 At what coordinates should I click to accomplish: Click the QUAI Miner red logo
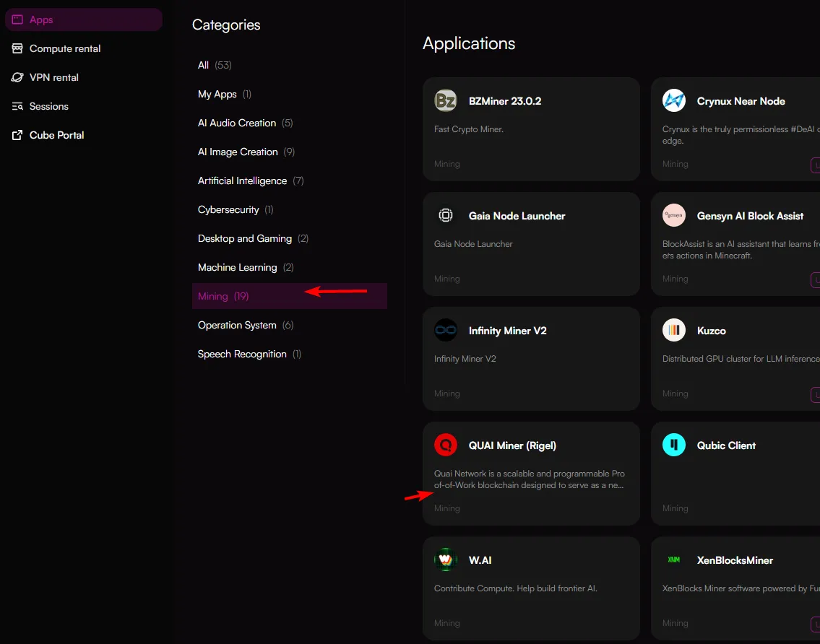(x=446, y=445)
